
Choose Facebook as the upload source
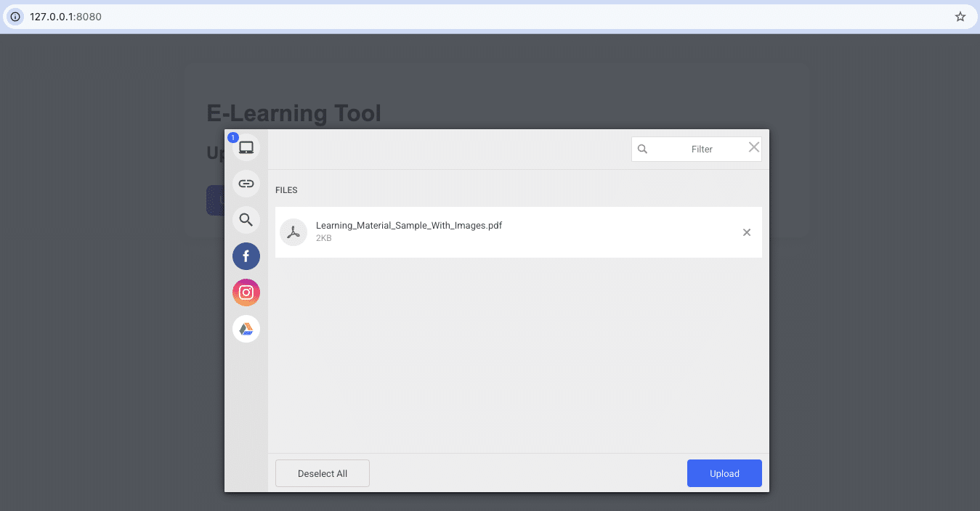coord(246,256)
